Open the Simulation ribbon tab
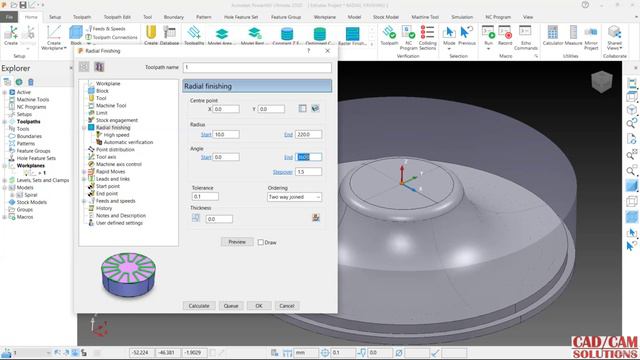640x360 pixels. coord(462,17)
